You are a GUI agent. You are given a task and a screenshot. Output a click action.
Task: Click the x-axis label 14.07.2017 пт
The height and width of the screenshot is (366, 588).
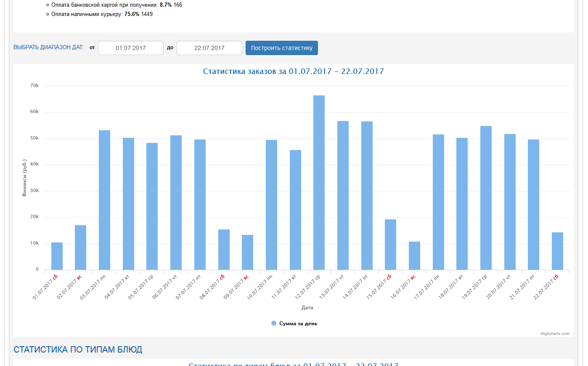(x=355, y=287)
